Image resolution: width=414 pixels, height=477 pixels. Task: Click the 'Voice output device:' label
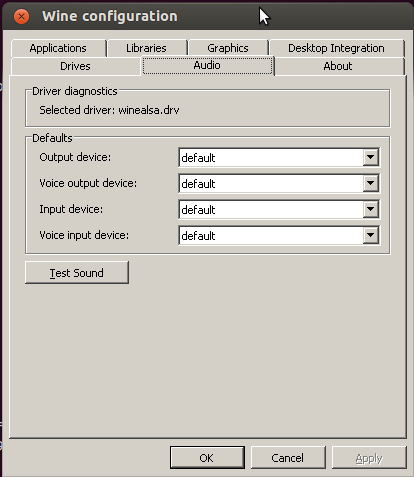tap(88, 183)
